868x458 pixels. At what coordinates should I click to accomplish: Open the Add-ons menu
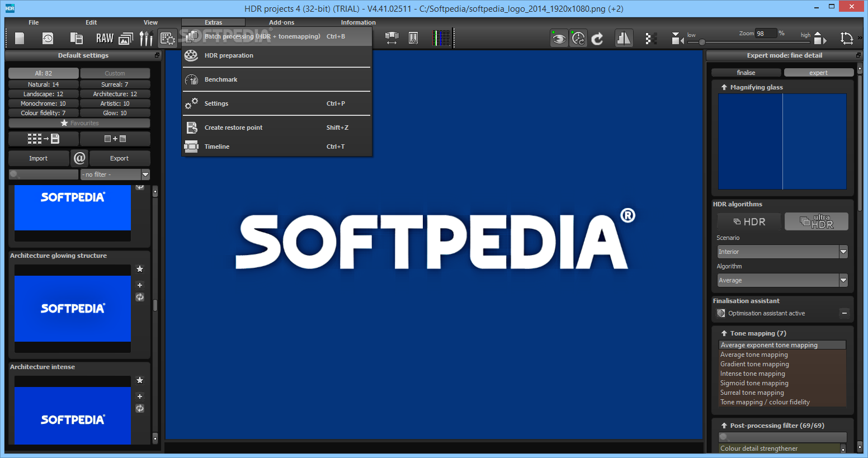point(281,22)
